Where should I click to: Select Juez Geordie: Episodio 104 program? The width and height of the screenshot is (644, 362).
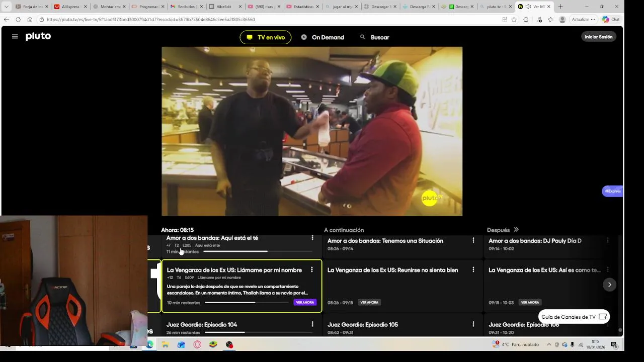pos(202,324)
